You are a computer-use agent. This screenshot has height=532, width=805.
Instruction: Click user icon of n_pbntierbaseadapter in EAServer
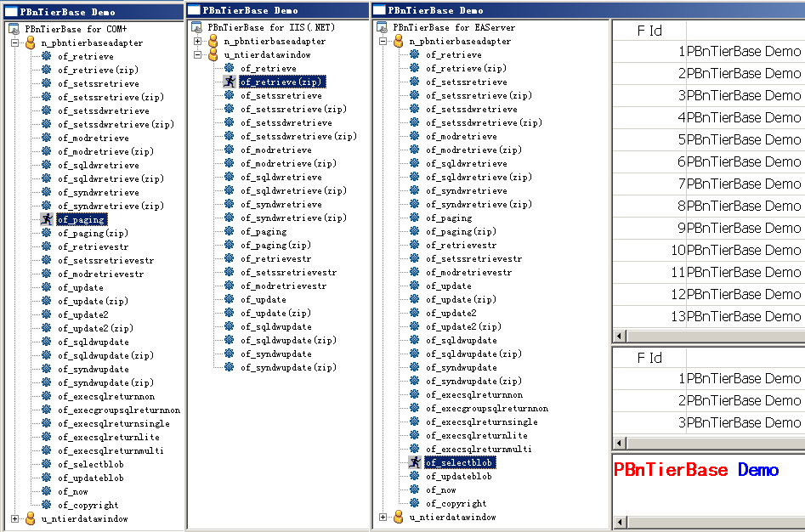pos(399,41)
